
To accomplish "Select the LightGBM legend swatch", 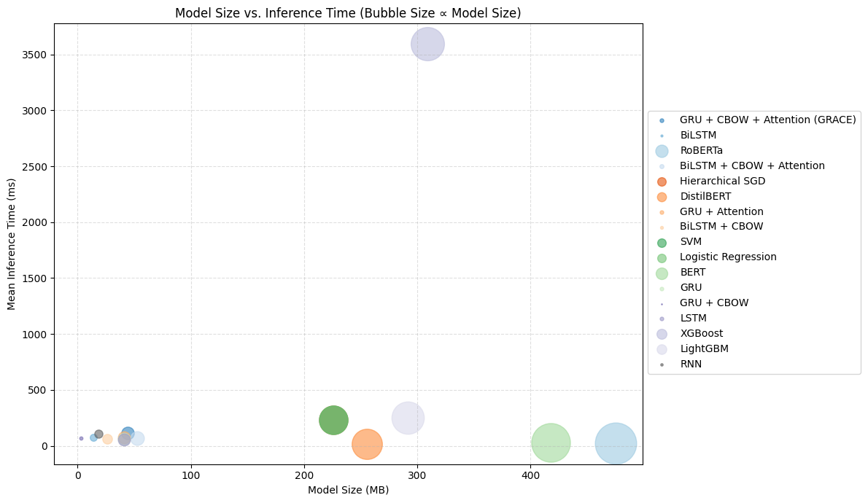I will point(662,349).
